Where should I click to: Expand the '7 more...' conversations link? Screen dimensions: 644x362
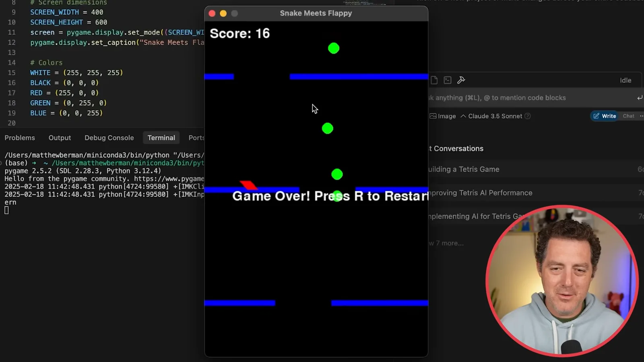pyautogui.click(x=446, y=243)
